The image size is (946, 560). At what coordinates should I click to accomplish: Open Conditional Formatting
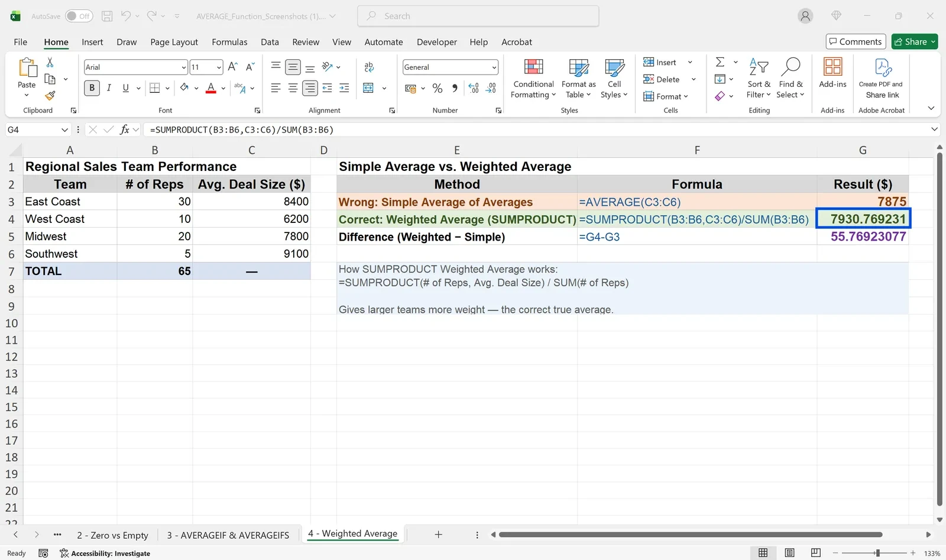pos(533,77)
